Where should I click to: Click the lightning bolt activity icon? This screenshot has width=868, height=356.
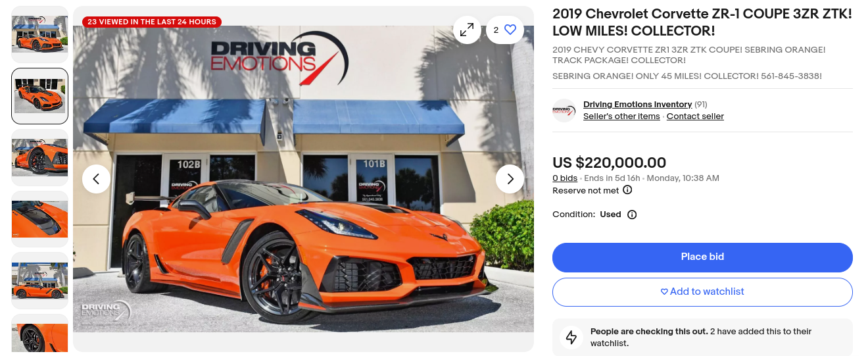(x=571, y=338)
